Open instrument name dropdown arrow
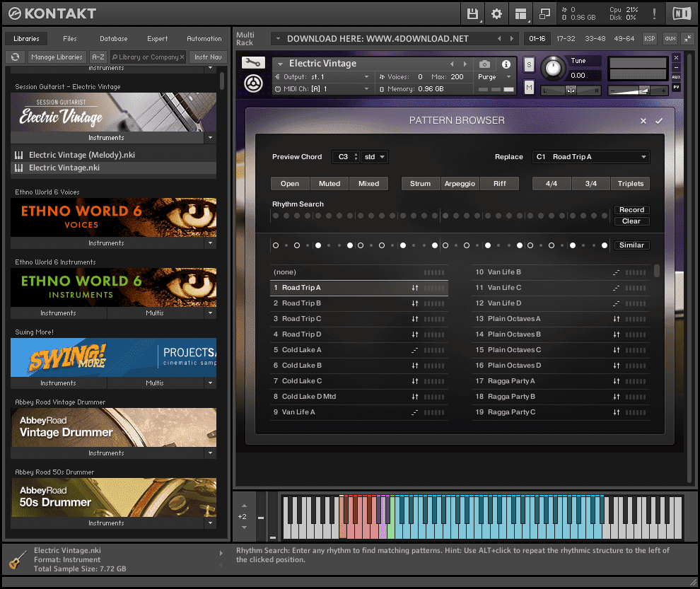This screenshot has height=589, width=700. 281,64
